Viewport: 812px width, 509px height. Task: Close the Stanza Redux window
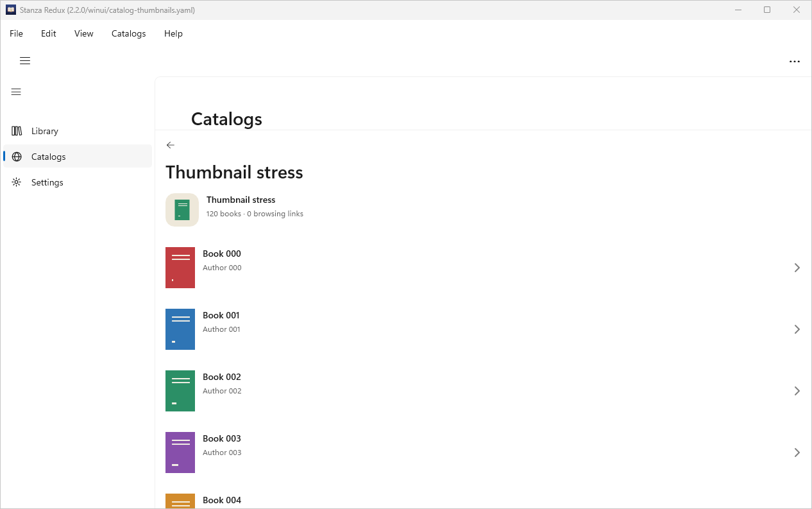(x=797, y=10)
